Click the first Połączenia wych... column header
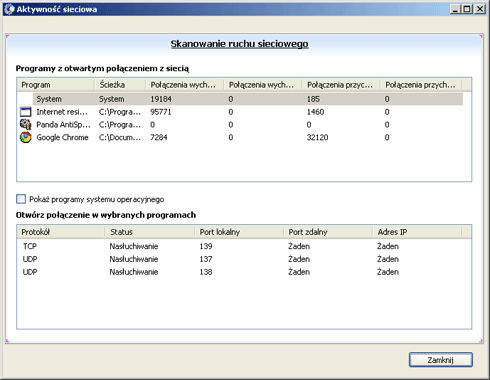Screen dimensions: 490x380 (x=185, y=85)
